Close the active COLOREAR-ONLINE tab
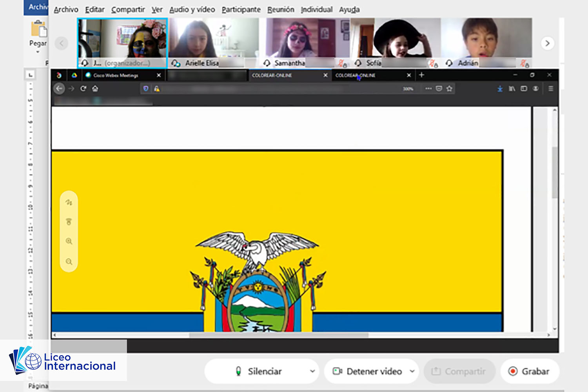 click(x=325, y=75)
